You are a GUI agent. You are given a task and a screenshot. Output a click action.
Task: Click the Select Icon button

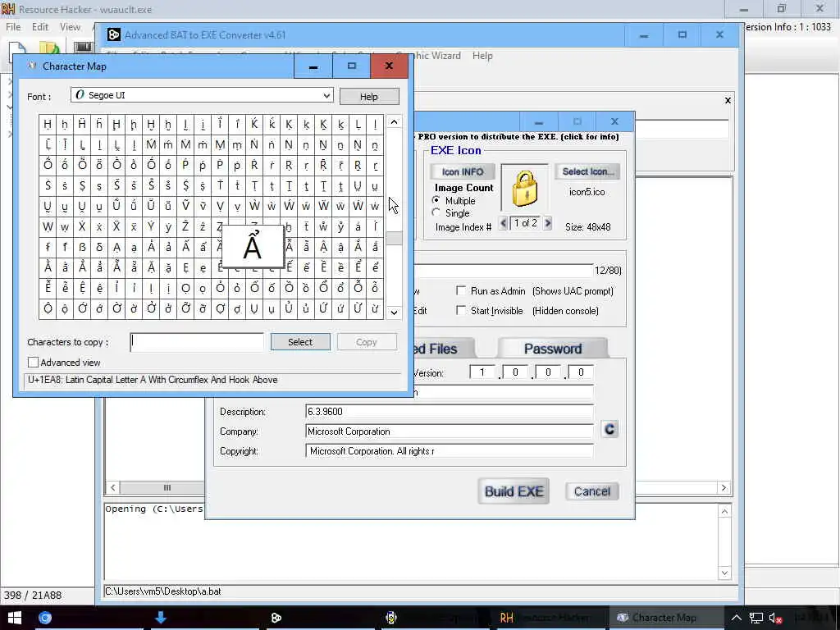coord(587,171)
